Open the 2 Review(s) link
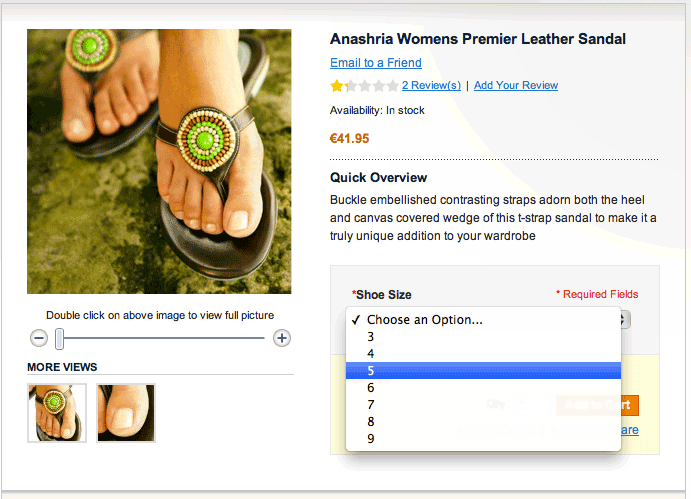 click(x=431, y=86)
